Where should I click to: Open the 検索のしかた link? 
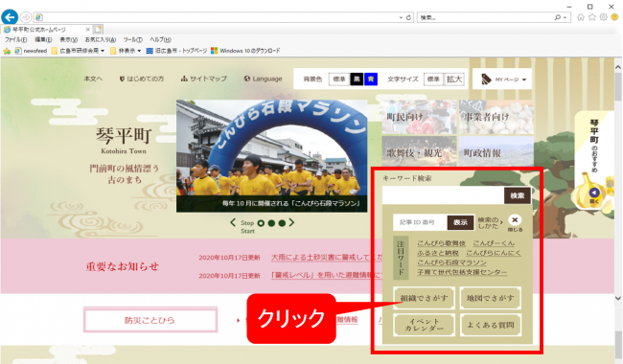(490, 222)
